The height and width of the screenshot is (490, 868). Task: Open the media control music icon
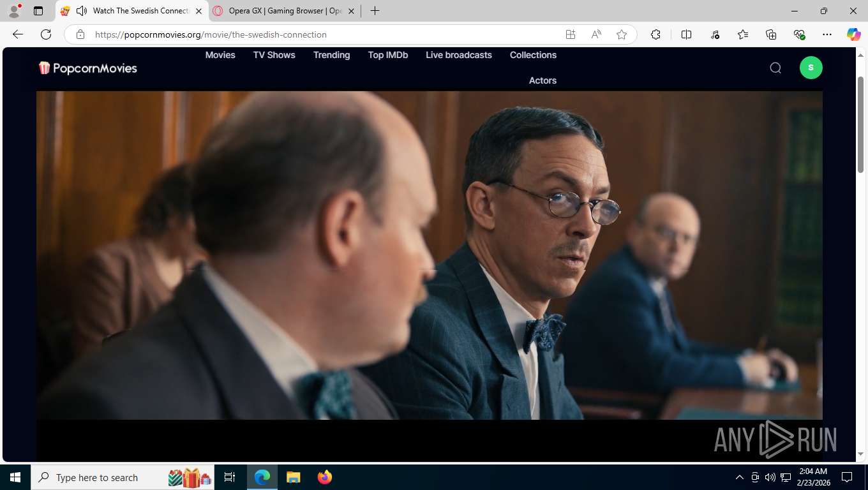click(715, 34)
